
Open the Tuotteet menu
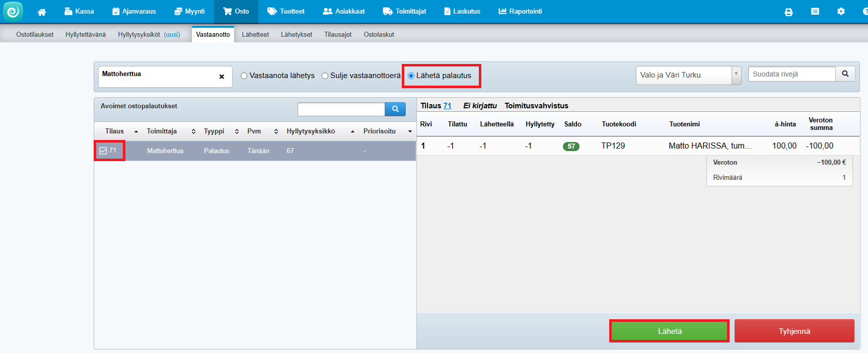point(286,11)
